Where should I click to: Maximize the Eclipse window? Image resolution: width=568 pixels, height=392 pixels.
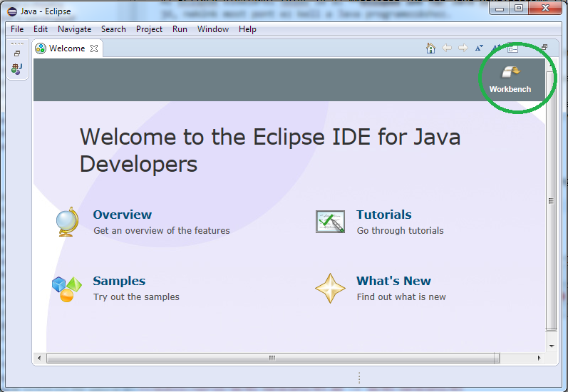[x=519, y=8]
